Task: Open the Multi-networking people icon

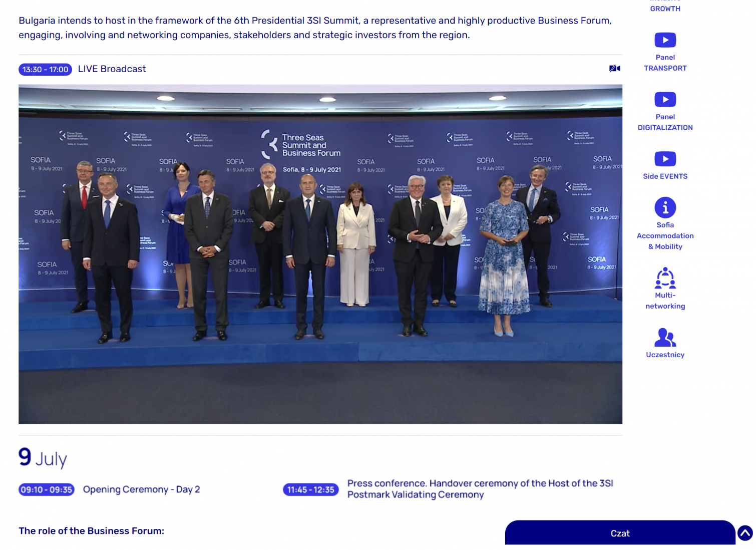Action: click(x=665, y=278)
